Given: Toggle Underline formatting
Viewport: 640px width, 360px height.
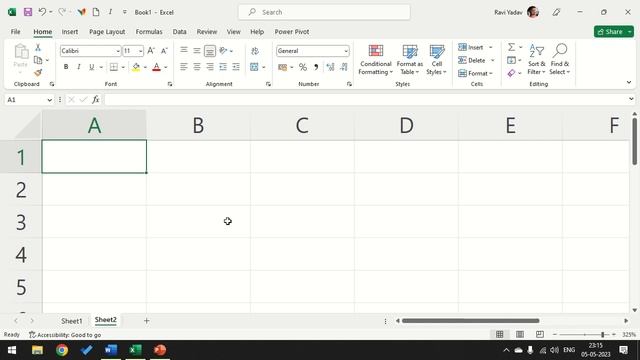Looking at the screenshot, I should click(x=91, y=67).
